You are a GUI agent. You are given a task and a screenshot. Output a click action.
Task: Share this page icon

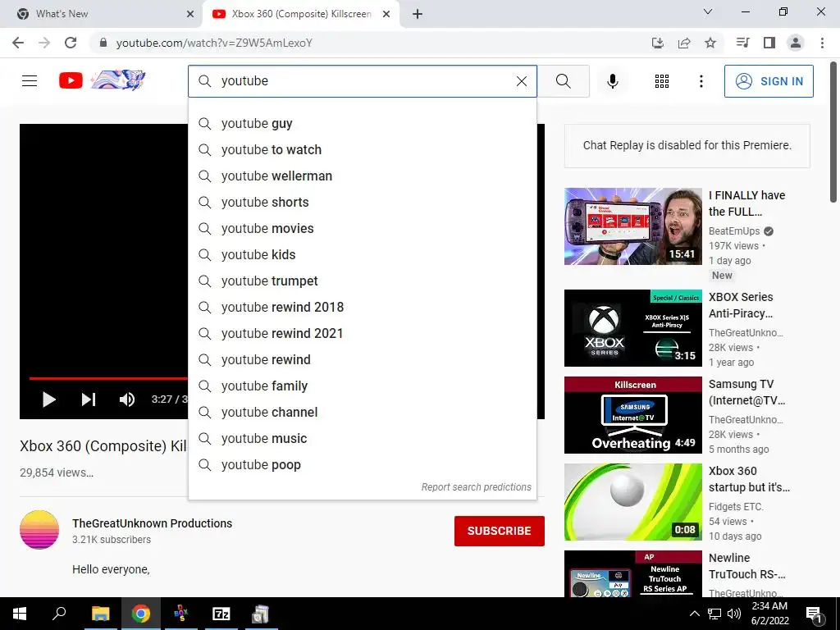click(683, 43)
